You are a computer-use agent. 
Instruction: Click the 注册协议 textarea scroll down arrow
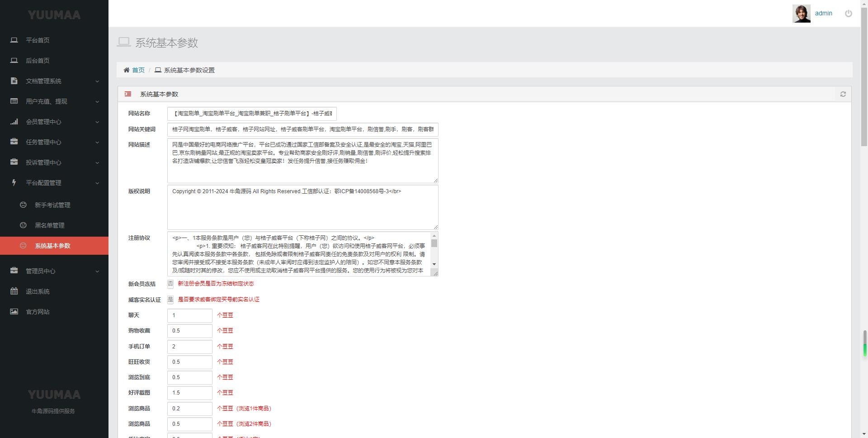pos(434,264)
